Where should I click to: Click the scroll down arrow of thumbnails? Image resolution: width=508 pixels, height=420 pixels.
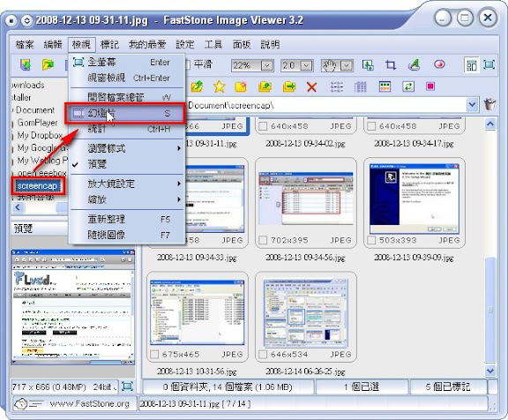tap(490, 370)
